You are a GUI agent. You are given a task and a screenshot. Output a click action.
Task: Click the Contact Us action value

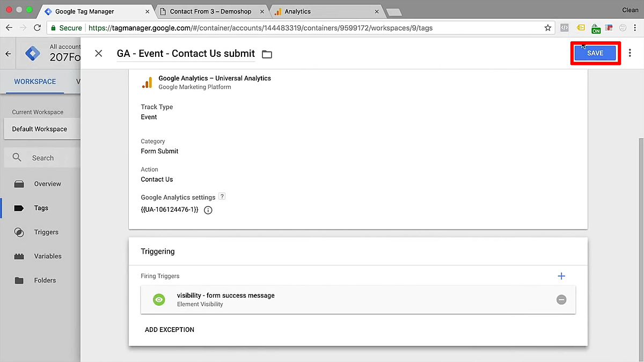(x=157, y=179)
